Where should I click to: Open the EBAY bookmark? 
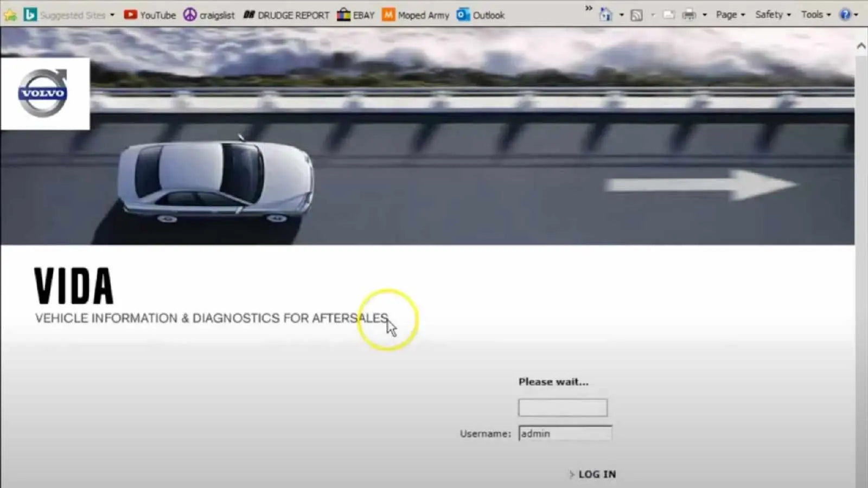coord(356,15)
